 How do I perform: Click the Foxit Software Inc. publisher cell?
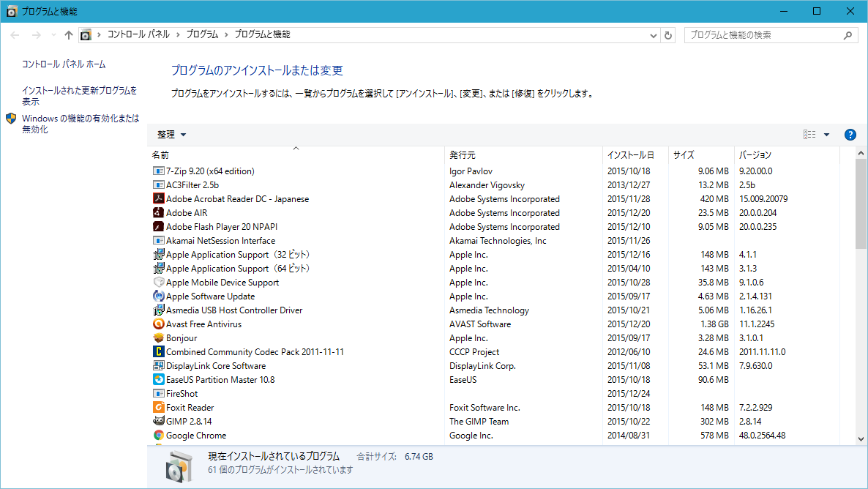pos(484,407)
